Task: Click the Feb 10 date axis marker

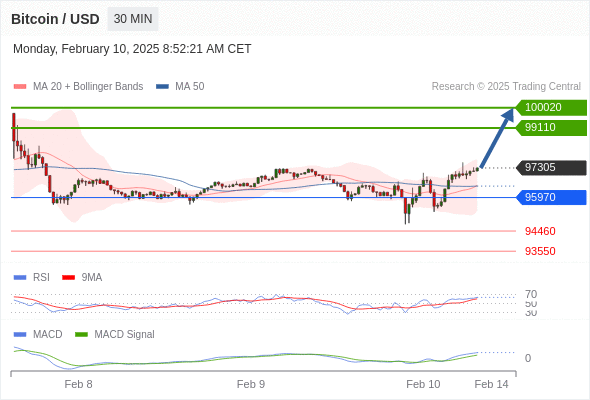Action: (x=423, y=384)
